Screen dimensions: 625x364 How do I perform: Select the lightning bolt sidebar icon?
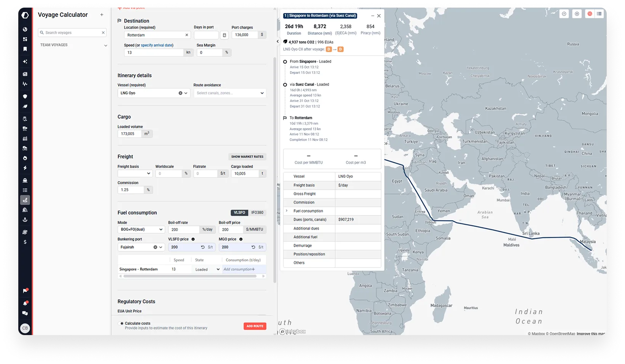point(25,168)
